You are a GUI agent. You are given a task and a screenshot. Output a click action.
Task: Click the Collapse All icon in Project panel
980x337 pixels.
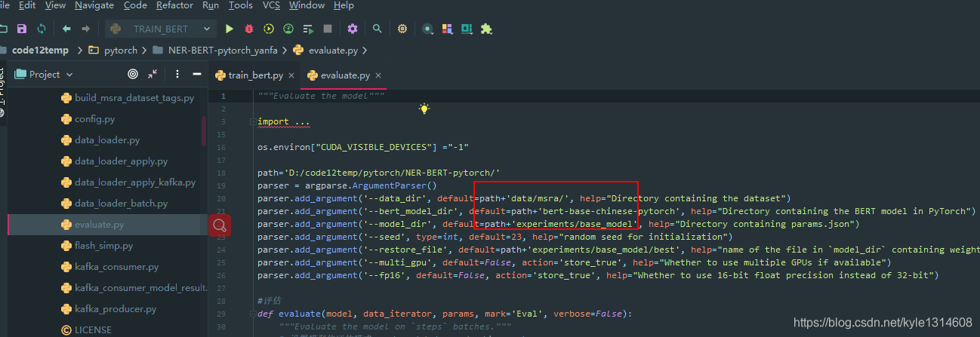[153, 75]
